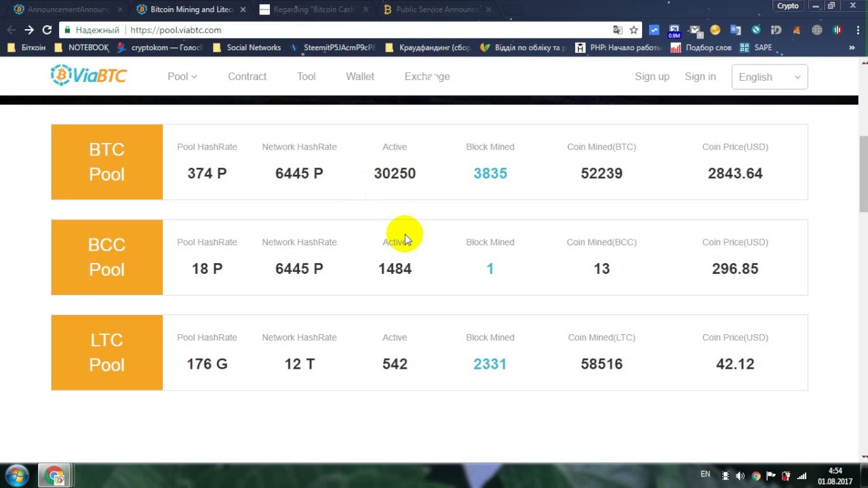868x488 pixels.
Task: Open the mail checker extension icon
Action: click(x=694, y=30)
